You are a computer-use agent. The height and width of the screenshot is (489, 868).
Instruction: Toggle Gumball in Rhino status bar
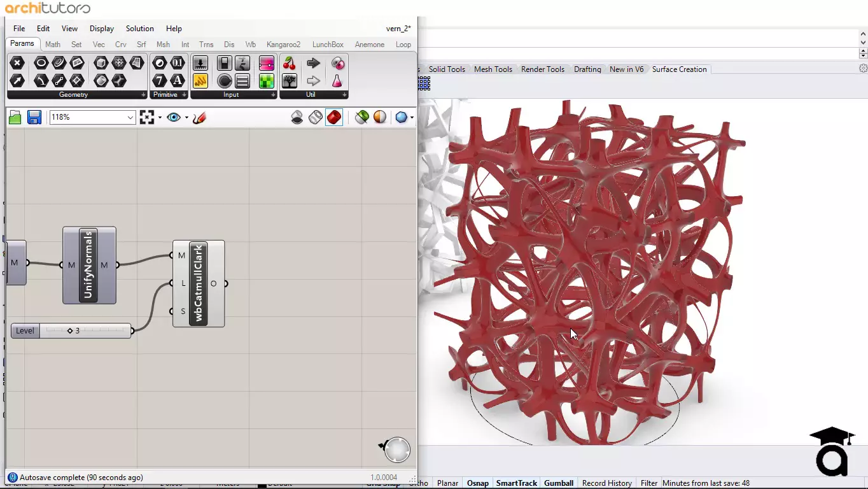[x=559, y=483]
